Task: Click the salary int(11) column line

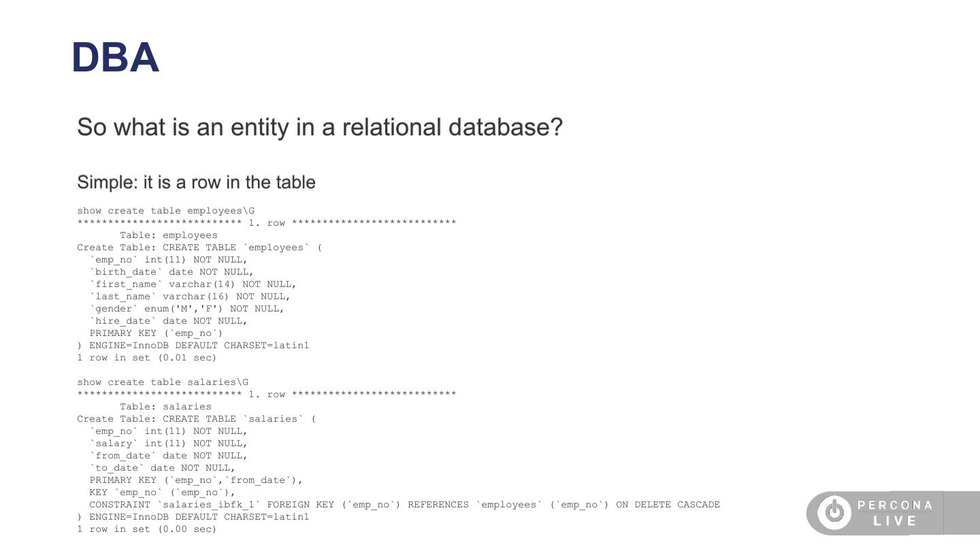Action: (x=169, y=444)
